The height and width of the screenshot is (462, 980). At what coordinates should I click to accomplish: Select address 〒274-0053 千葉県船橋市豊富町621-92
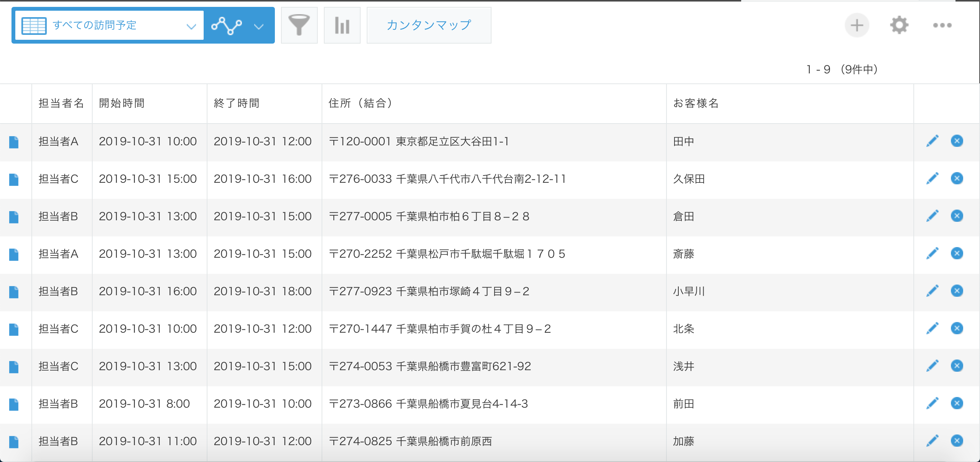click(430, 366)
